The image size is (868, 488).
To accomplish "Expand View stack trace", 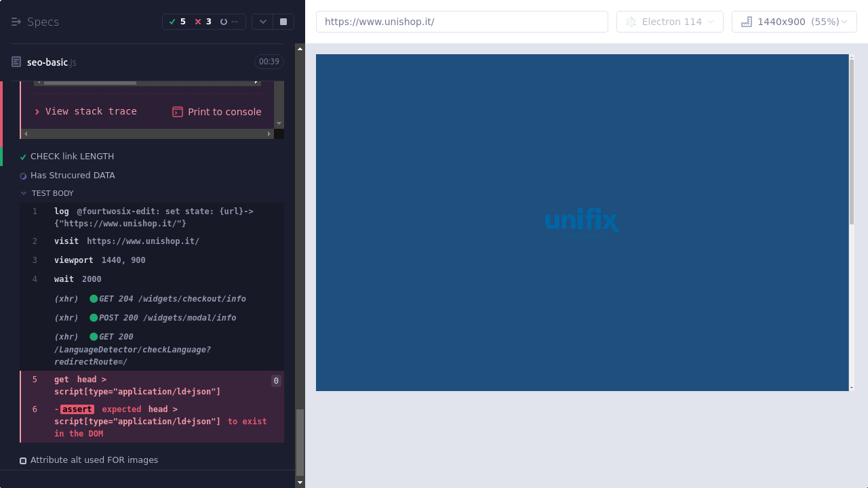I will click(85, 111).
